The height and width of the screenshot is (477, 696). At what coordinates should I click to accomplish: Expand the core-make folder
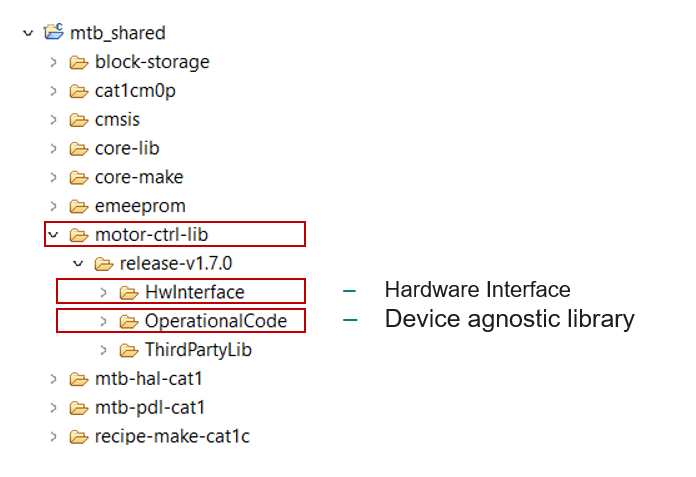pyautogui.click(x=53, y=177)
